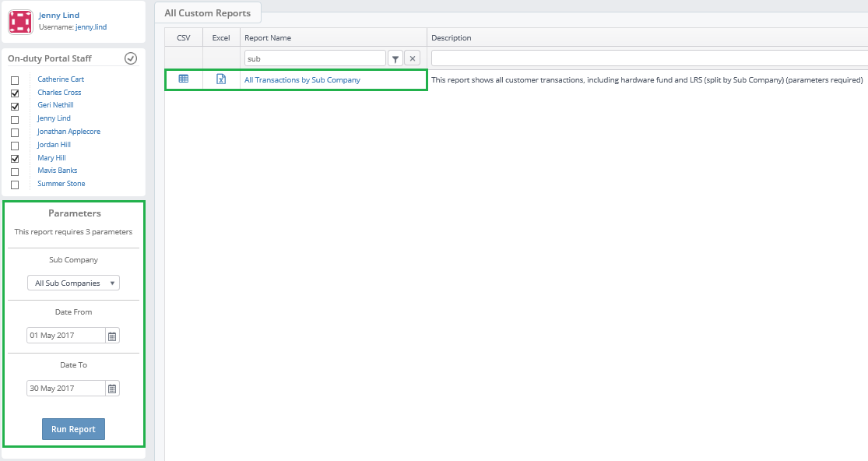The width and height of the screenshot is (868, 461).
Task: Check Mavis Banks on-duty checkbox
Action: [x=15, y=172]
